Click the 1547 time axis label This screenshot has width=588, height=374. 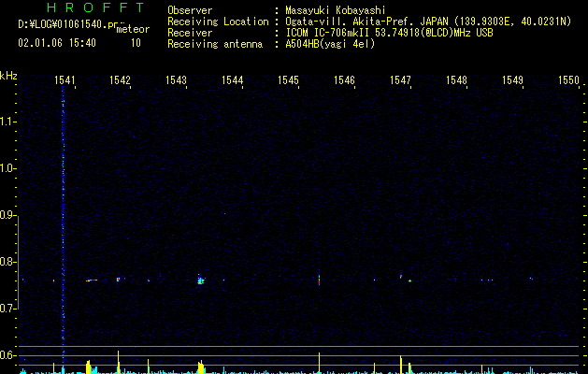(400, 80)
